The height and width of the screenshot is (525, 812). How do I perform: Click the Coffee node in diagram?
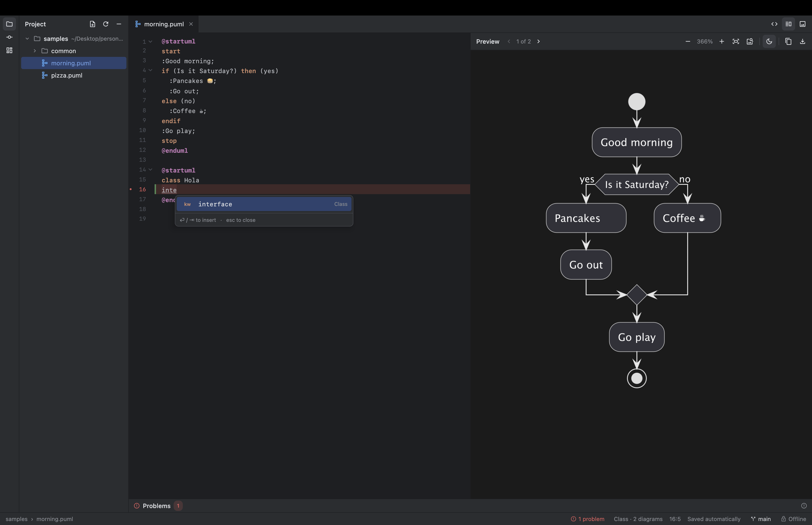tap(687, 218)
